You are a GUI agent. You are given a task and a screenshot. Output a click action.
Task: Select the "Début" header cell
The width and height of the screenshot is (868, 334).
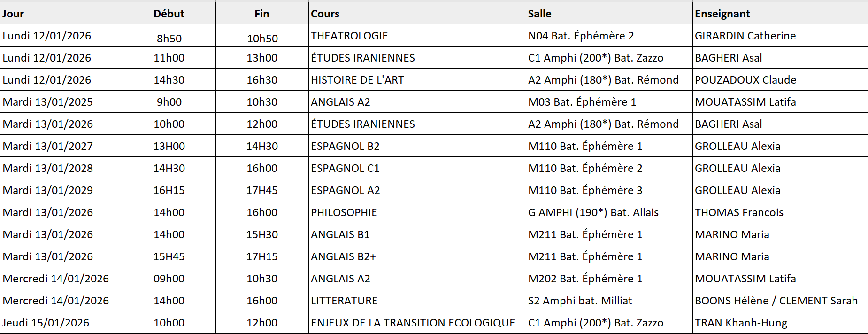169,14
